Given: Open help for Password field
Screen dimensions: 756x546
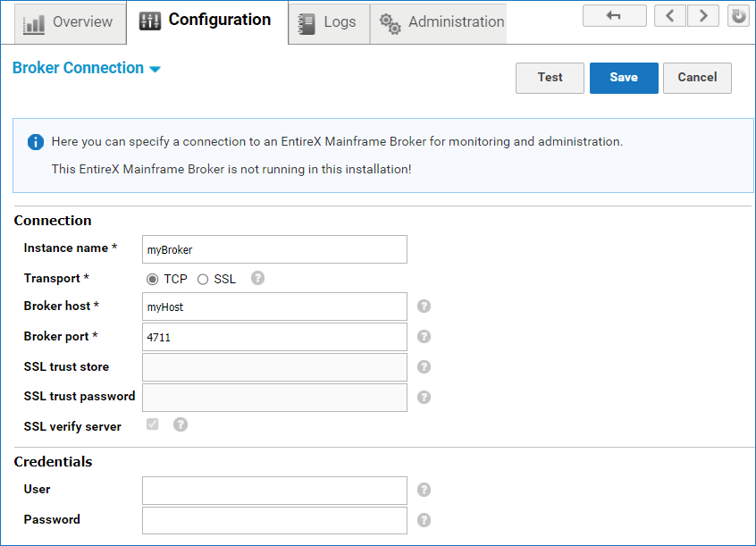Looking at the screenshot, I should (424, 520).
